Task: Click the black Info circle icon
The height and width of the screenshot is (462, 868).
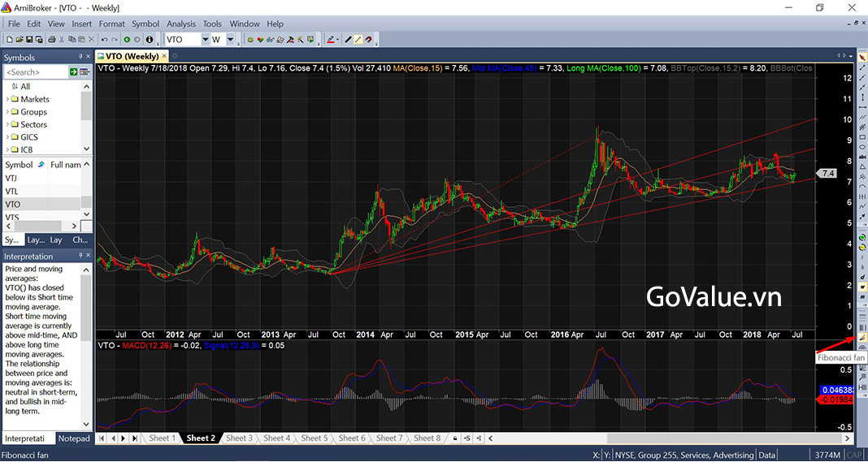Action: [150, 39]
